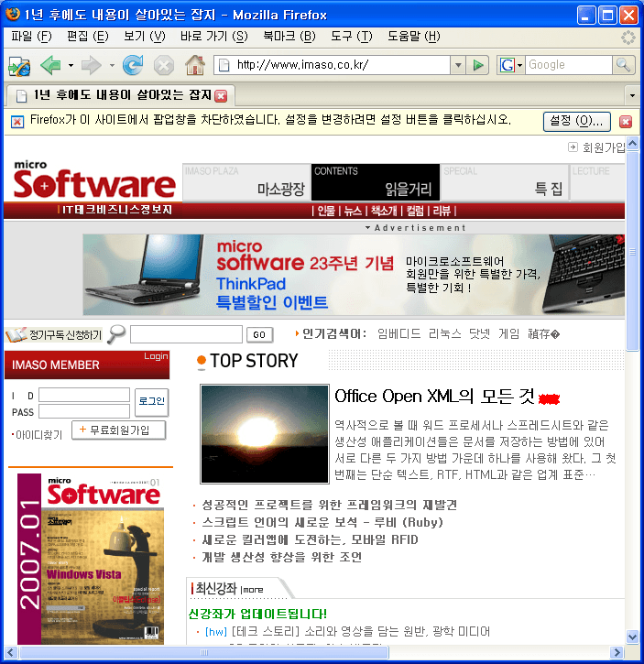Expand the URL address bar dropdown

tap(458, 65)
